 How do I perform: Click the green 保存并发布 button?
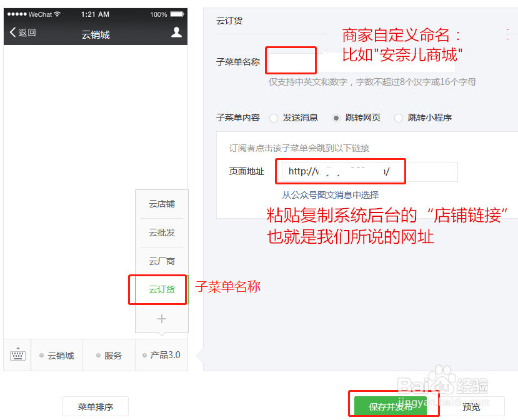coord(391,406)
